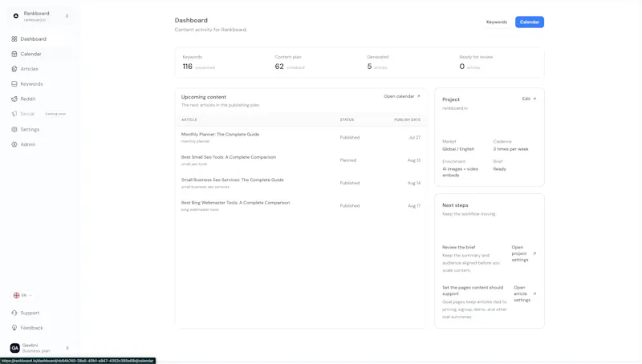Click the 0 ready for review stat

462,67
